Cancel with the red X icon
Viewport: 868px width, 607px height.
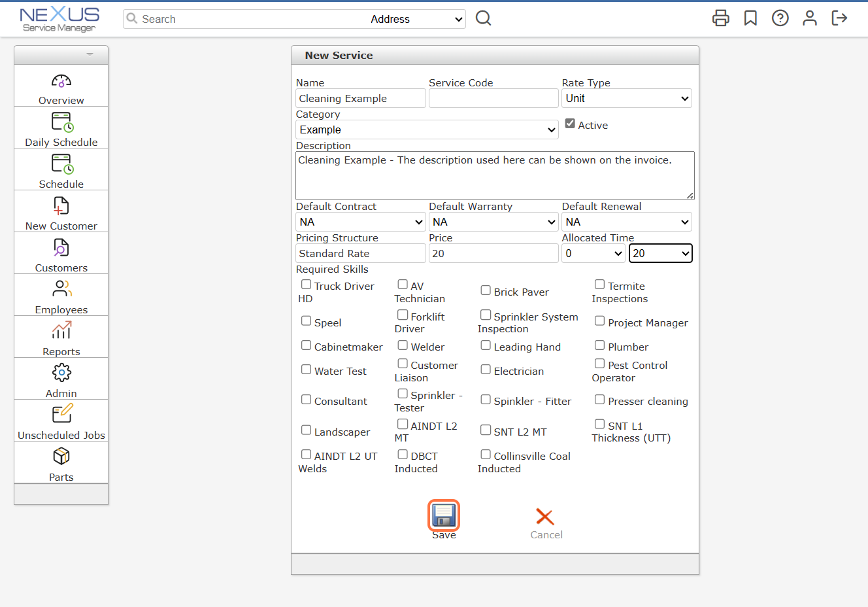point(545,517)
